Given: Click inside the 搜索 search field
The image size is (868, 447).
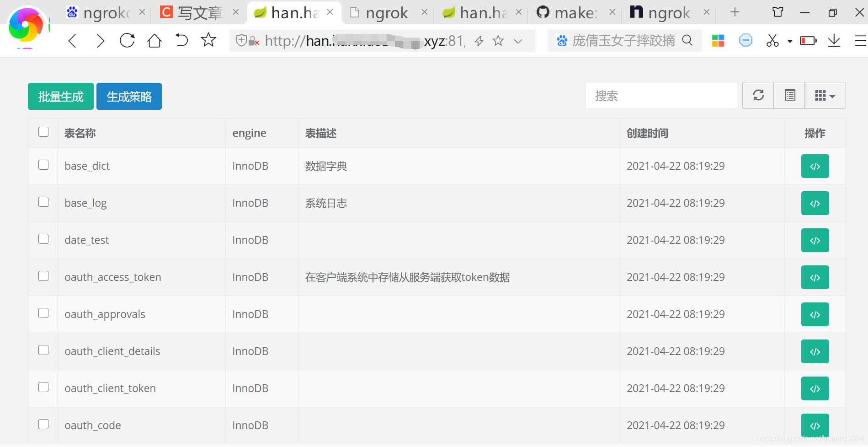Looking at the screenshot, I should (661, 96).
